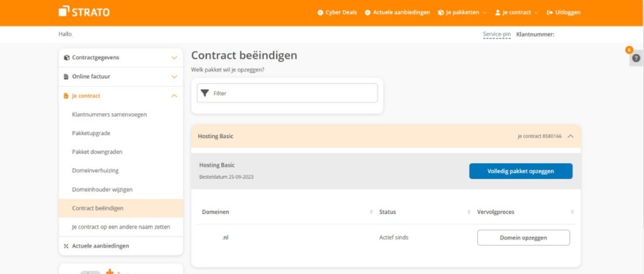The image size is (644, 274).
Task: Open the Je pakketten dropdown menu
Action: [462, 12]
